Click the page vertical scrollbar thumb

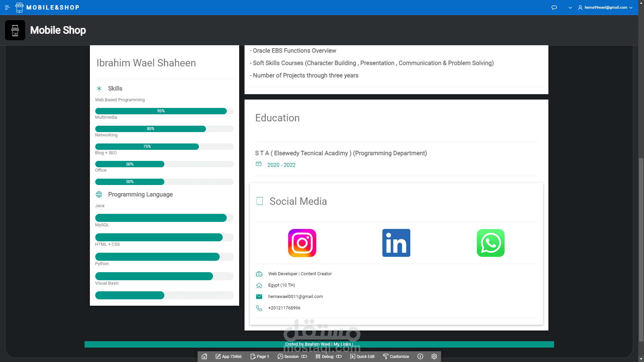[x=641, y=250]
